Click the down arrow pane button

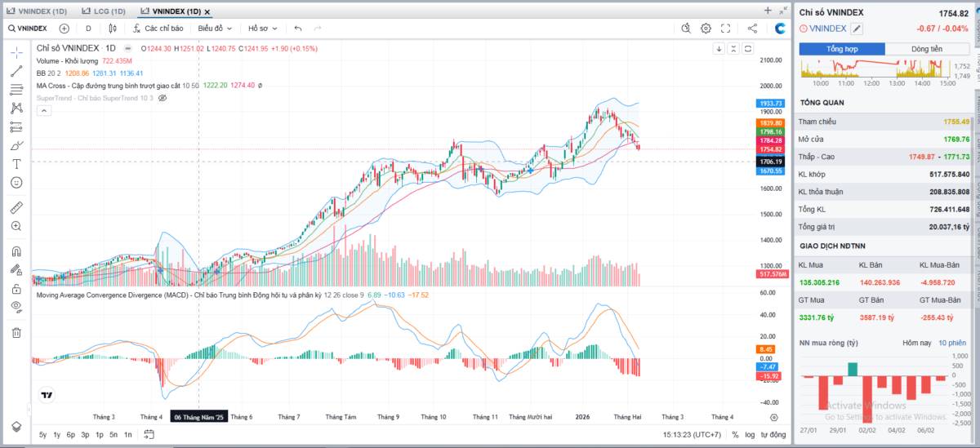719,48
